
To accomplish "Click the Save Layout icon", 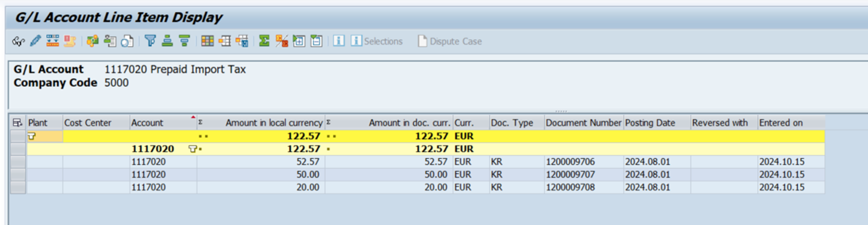I will pyautogui.click(x=242, y=41).
